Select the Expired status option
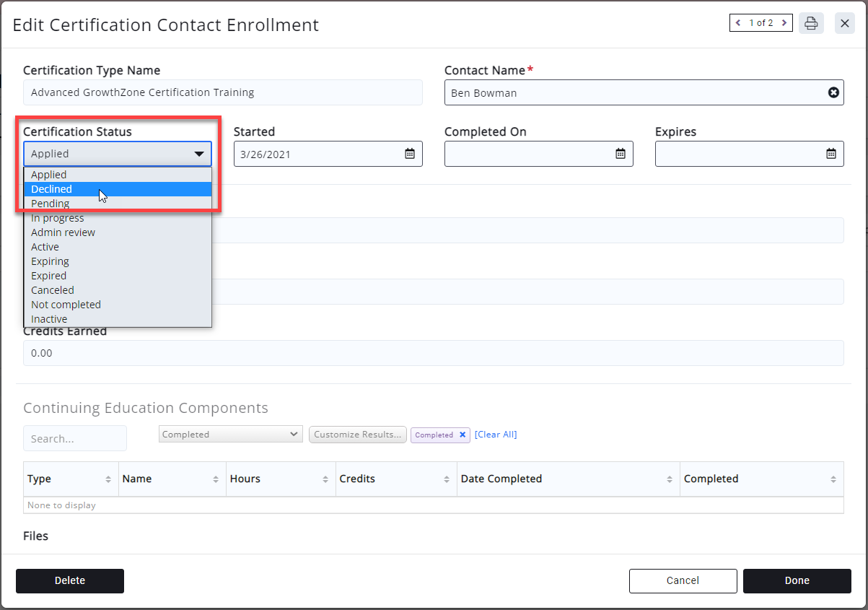 coord(48,276)
